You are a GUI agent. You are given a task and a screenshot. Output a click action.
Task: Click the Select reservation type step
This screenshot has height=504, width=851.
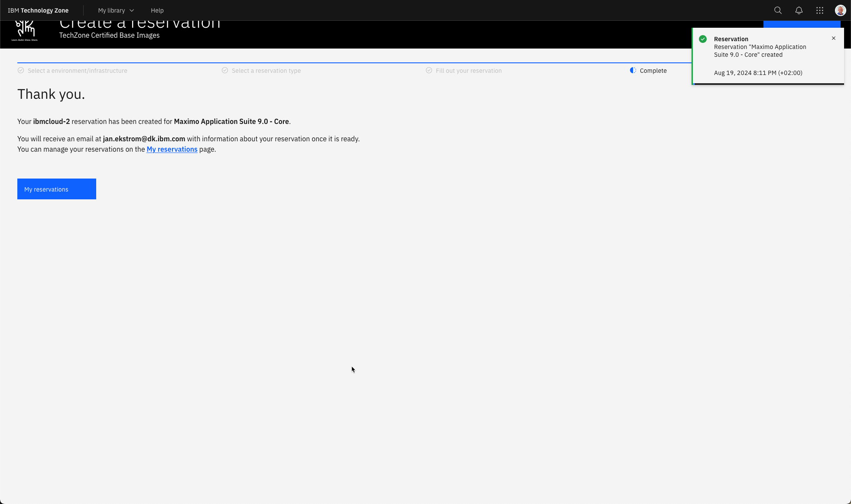[x=266, y=70]
